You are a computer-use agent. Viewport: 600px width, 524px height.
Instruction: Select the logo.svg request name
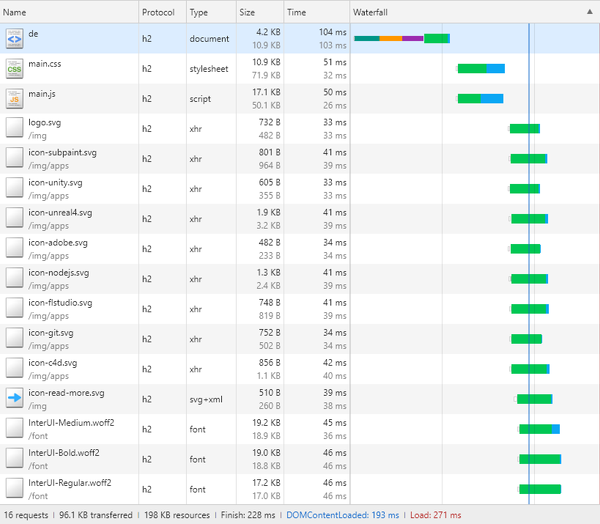(44, 123)
